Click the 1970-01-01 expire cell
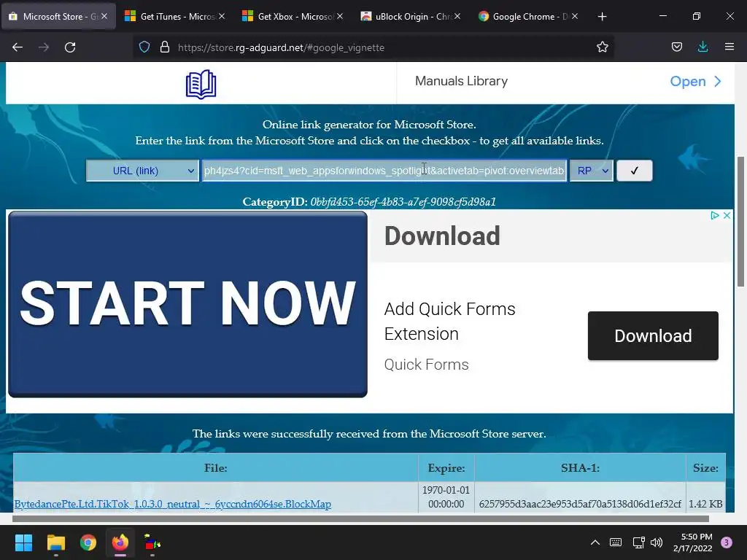Image resolution: width=747 pixels, height=560 pixels. (x=446, y=497)
